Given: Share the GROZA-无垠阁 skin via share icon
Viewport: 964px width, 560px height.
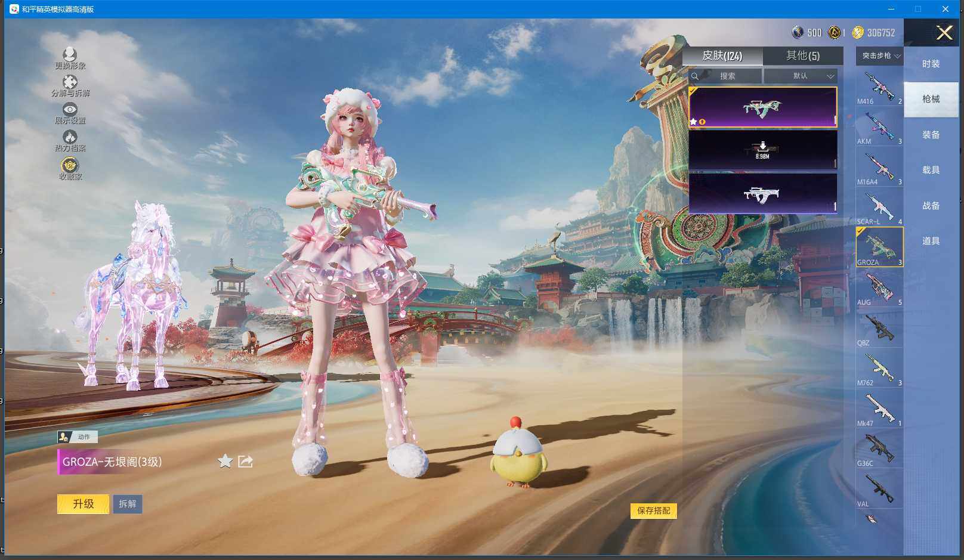Looking at the screenshot, I should pyautogui.click(x=245, y=461).
